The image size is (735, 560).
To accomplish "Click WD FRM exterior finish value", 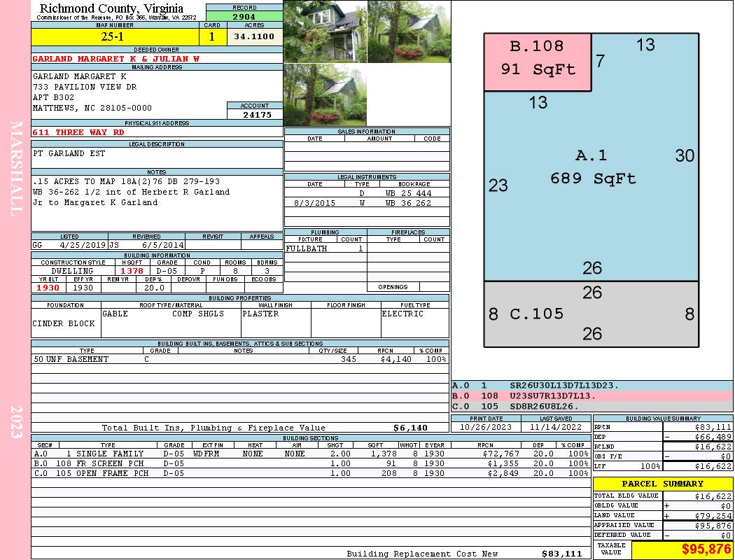I will tap(208, 454).
